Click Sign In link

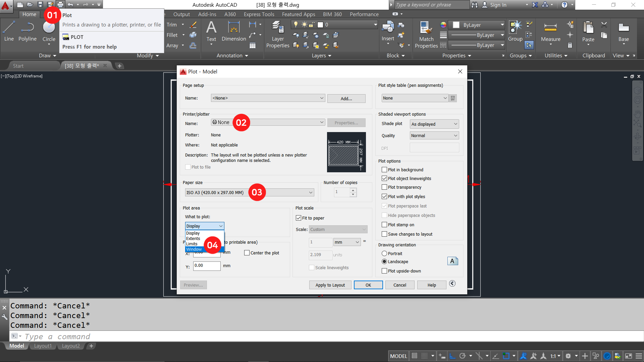pos(498,5)
